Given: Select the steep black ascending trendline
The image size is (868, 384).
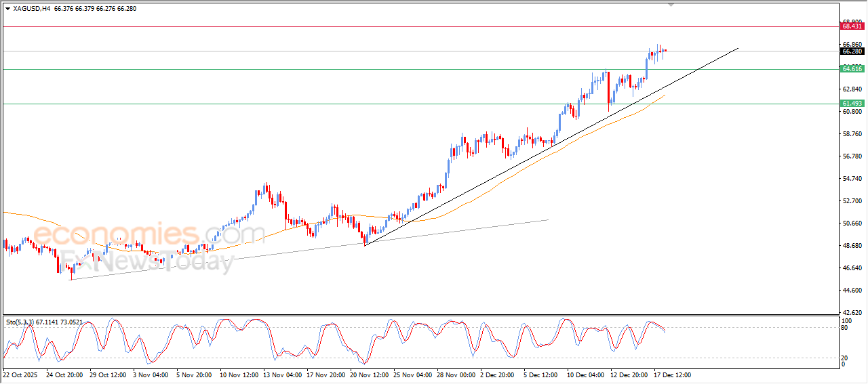Looking at the screenshot, I should tap(551, 147).
